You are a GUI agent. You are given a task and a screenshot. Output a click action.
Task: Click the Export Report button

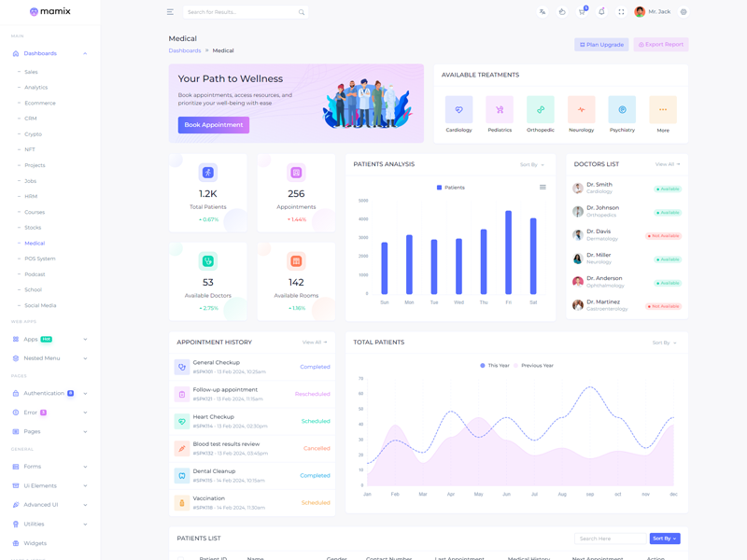tap(661, 44)
